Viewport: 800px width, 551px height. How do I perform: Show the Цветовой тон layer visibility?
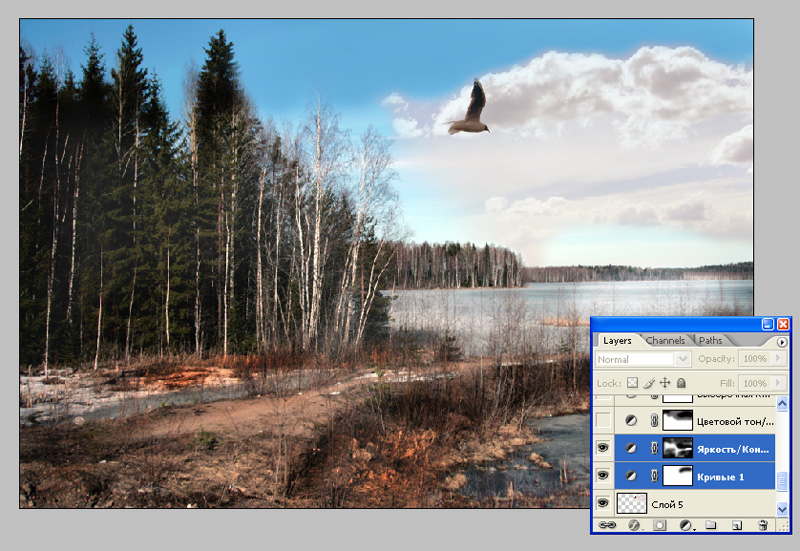coord(603,420)
